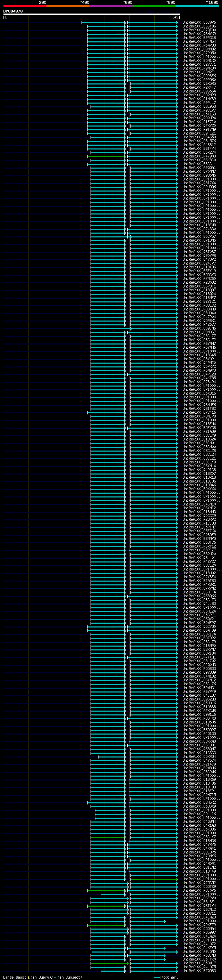Viewport: 222px width, 980px height.
Task: Select hit UniRef100_C1BU02
Action: [x=199, y=573]
